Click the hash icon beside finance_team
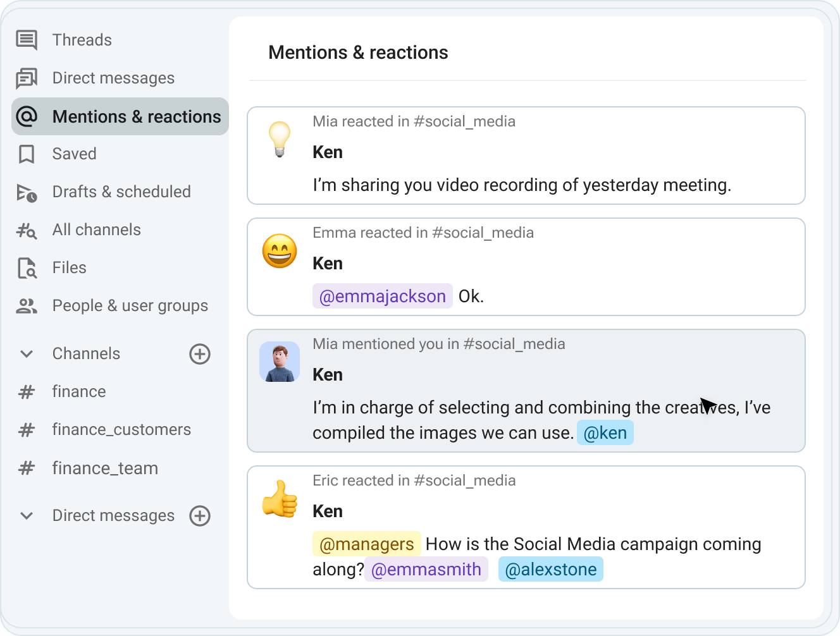The image size is (840, 636). 27,468
